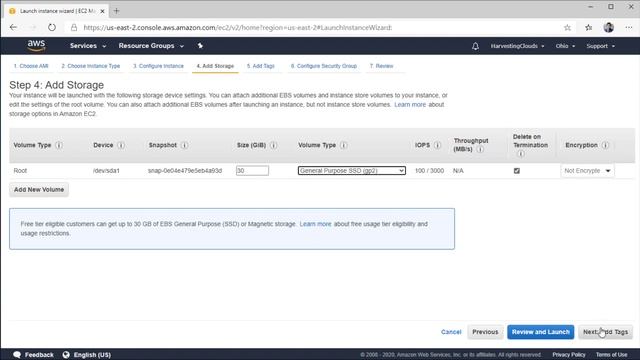Viewport: 640px width, 360px height.
Task: Open a new browser tab
Action: pos(116,11)
